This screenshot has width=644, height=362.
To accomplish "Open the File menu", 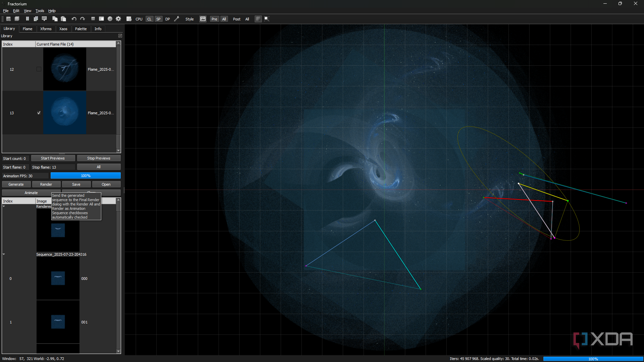I will pyautogui.click(x=6, y=11).
